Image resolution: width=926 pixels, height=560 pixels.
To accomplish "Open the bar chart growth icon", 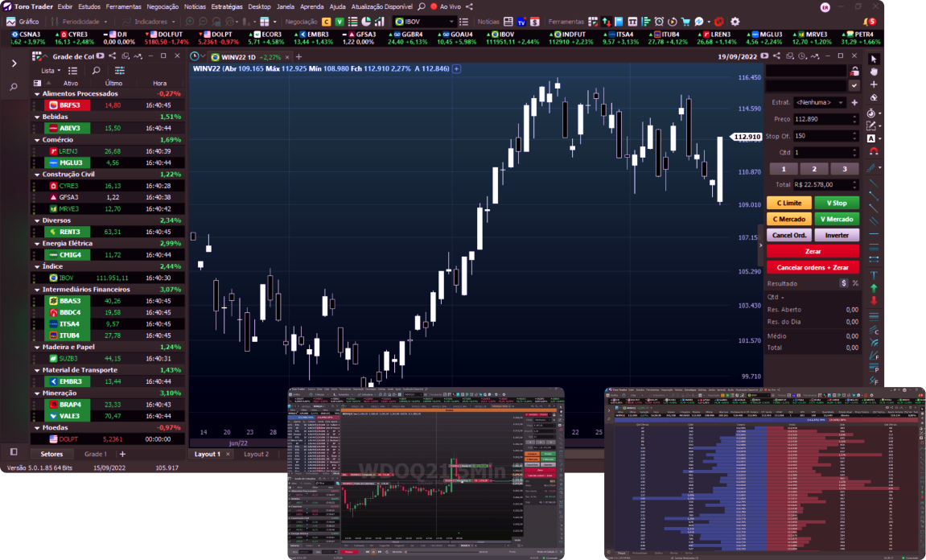I will click(379, 21).
